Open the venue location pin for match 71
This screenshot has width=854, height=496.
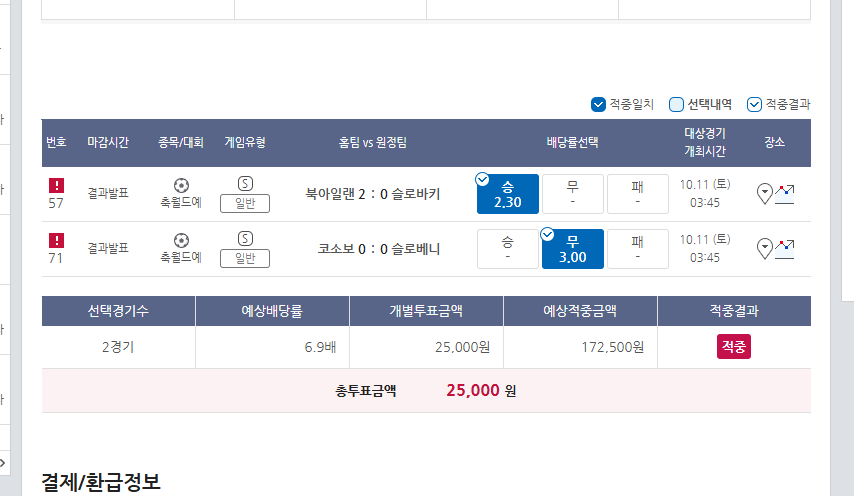pos(765,248)
